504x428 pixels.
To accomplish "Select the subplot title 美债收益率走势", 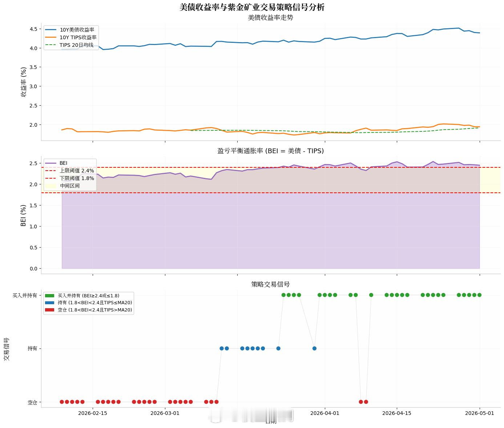I will [x=270, y=17].
